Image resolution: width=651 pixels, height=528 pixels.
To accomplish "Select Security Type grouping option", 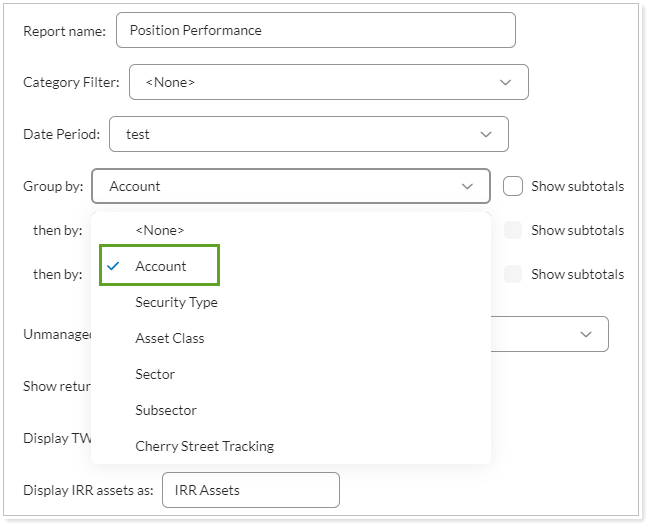I will (x=176, y=302).
